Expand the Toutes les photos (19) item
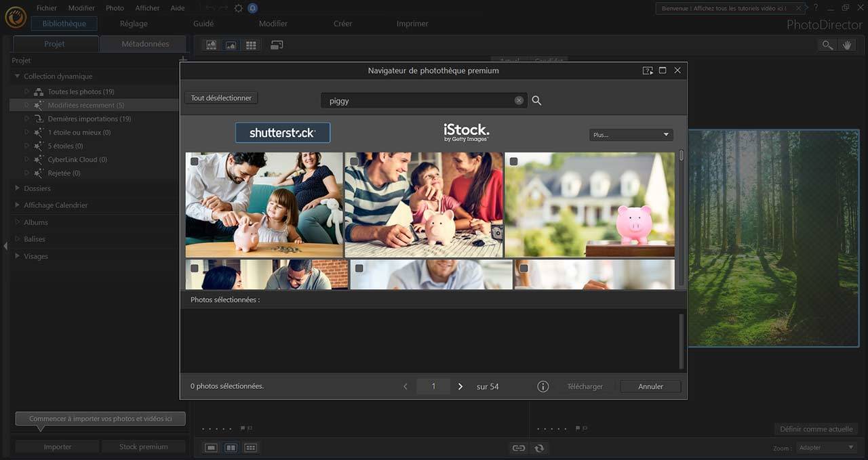Screen dimensions: 868x460 (27, 91)
